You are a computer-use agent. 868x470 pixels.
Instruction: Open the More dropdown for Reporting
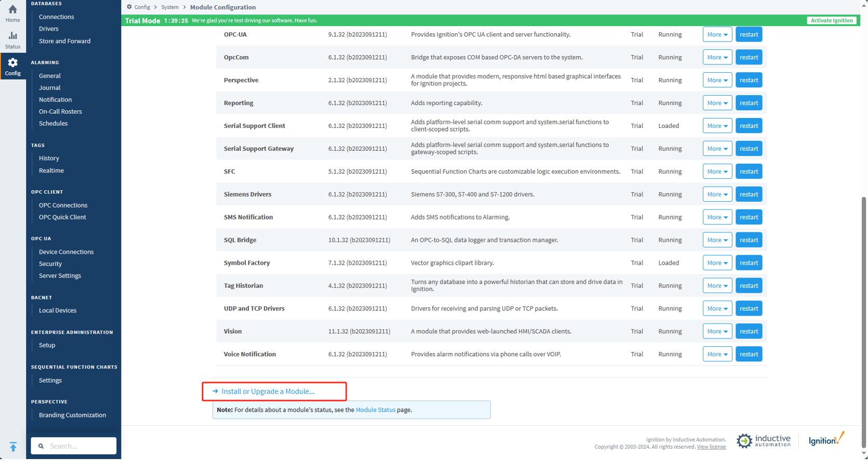[x=717, y=103]
